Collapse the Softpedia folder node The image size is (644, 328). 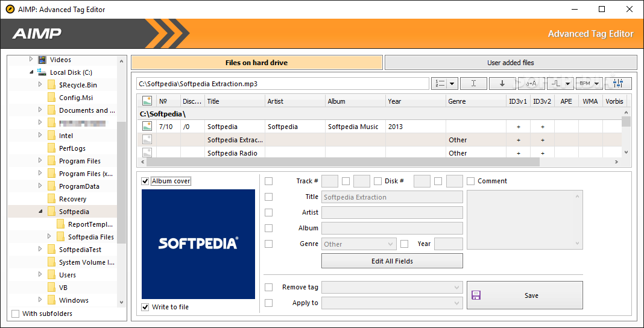coord(40,212)
